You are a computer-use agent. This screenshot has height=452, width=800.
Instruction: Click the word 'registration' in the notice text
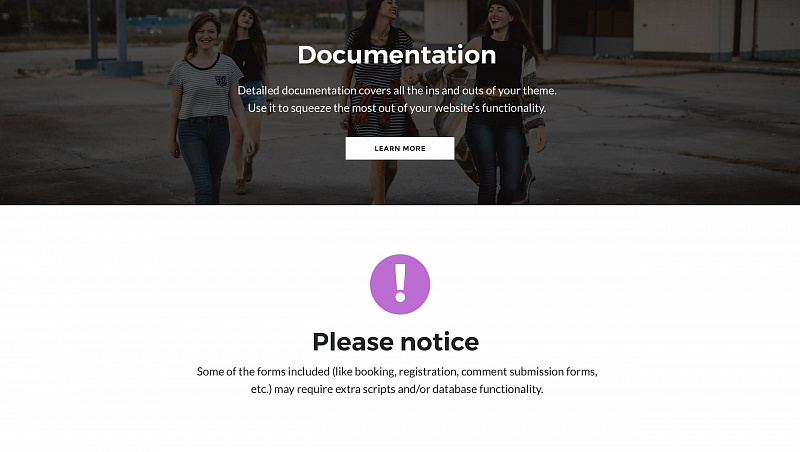[x=429, y=371]
